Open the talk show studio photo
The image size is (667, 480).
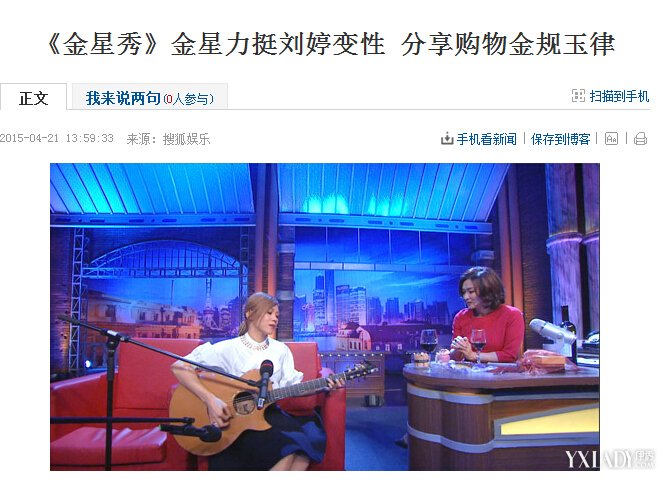[x=325, y=317]
